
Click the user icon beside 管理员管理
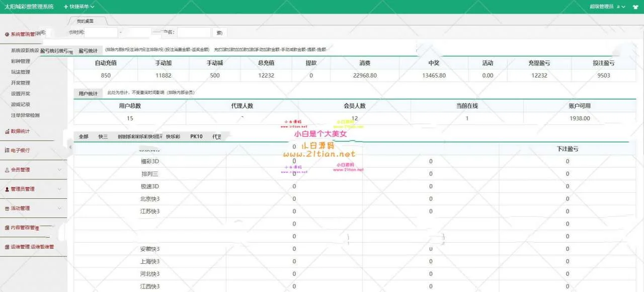[7, 189]
